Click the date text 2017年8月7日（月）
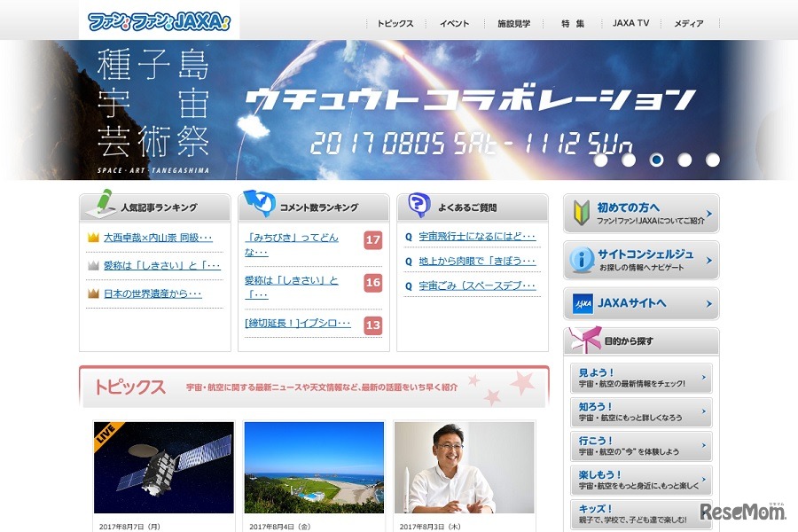Viewport: 798px width, 532px height. 129,527
